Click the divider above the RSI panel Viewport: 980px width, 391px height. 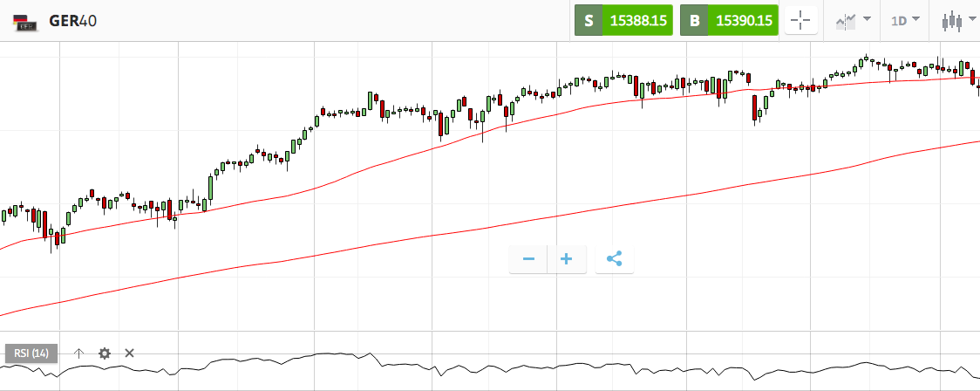[488, 332]
